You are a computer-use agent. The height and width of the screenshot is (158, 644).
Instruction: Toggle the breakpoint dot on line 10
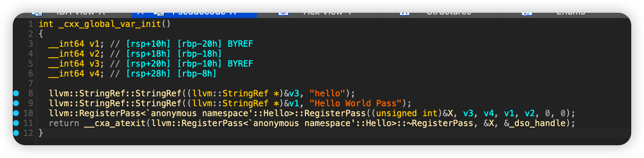(16, 113)
